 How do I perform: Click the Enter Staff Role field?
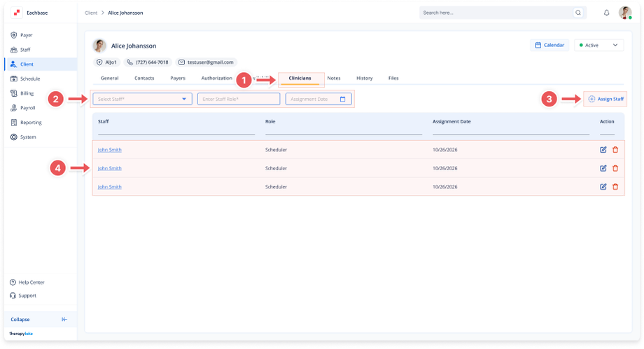coord(238,100)
